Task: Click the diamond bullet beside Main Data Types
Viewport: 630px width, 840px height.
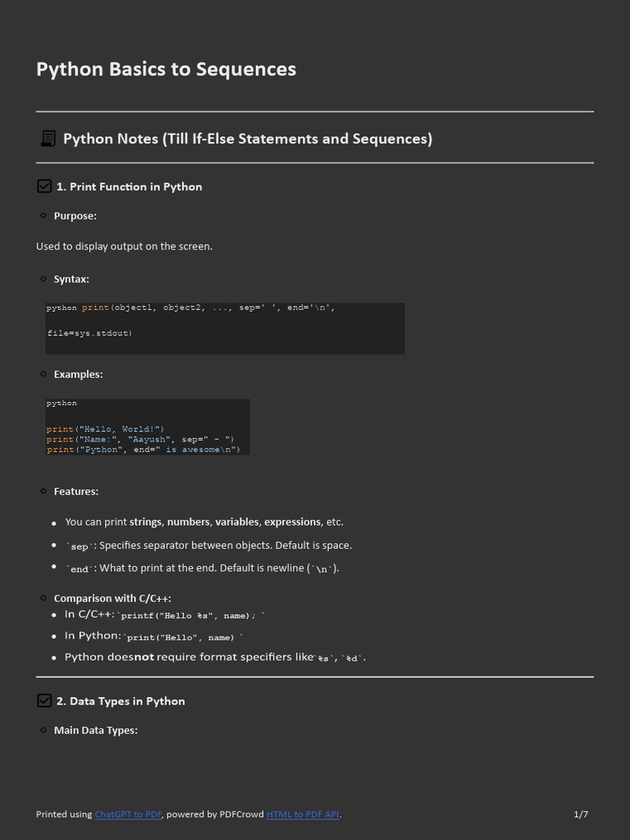Action: 43,730
